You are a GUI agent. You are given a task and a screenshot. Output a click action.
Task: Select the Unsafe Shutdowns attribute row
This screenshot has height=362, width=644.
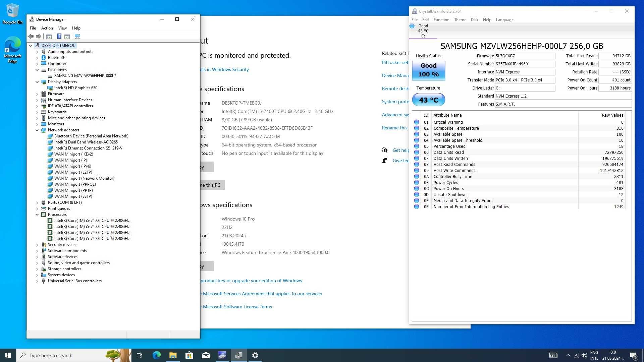[x=519, y=195]
